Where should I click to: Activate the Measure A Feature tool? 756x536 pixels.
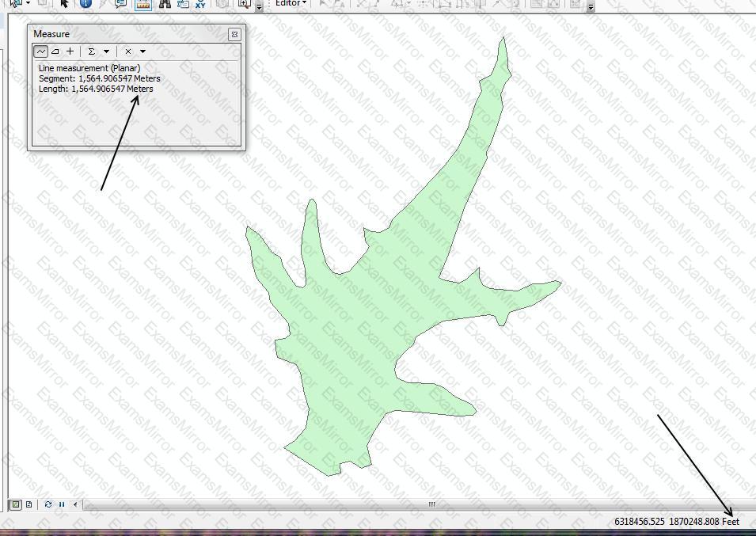[x=70, y=51]
